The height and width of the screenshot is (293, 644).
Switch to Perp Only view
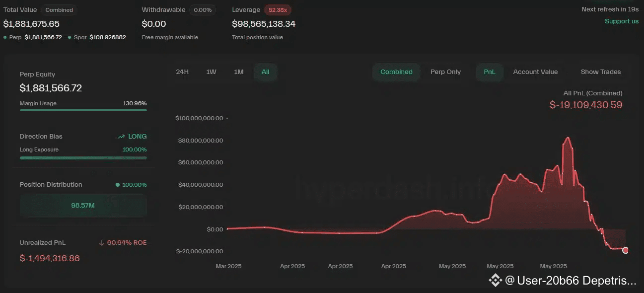tap(445, 72)
